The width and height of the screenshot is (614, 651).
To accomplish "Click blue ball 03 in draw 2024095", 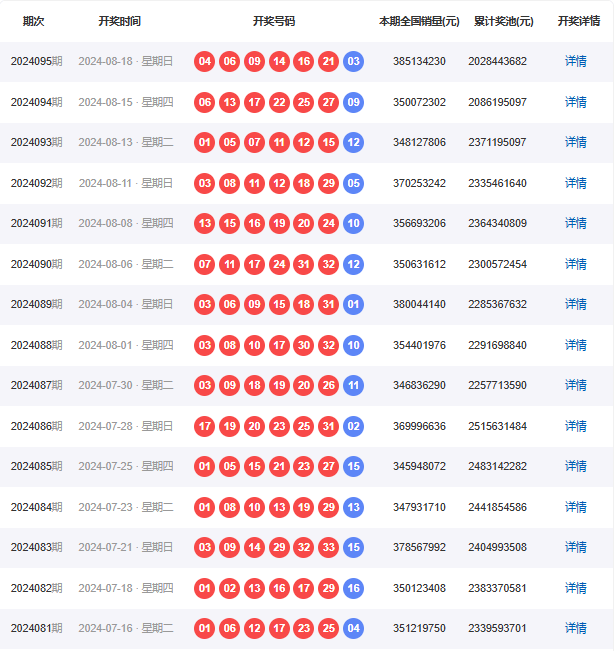I will (x=353, y=61).
